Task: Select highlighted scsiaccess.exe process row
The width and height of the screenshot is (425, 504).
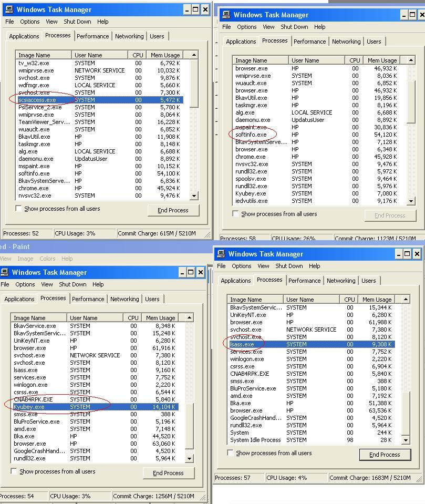Action: tap(100, 100)
